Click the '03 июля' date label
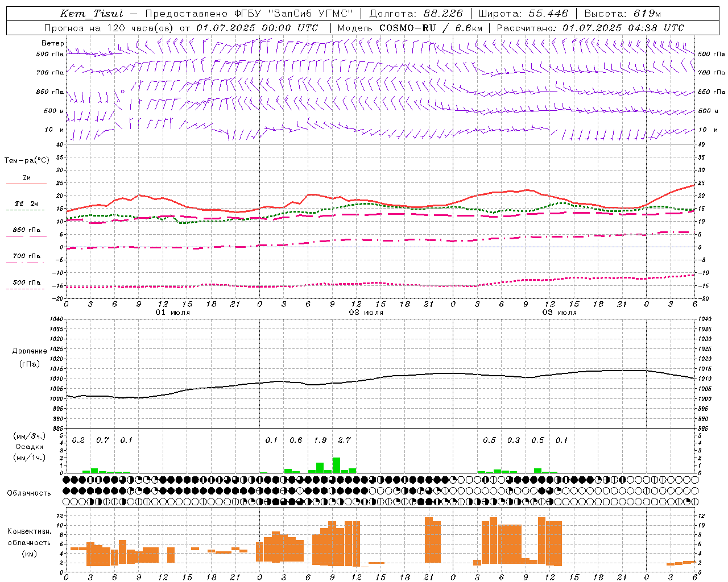 560,313
